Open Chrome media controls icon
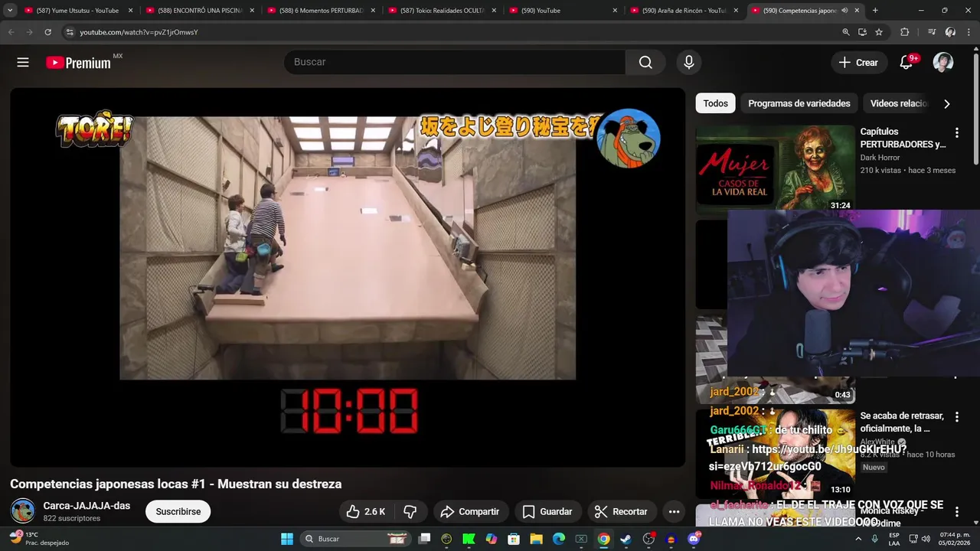980x551 pixels. (x=932, y=32)
